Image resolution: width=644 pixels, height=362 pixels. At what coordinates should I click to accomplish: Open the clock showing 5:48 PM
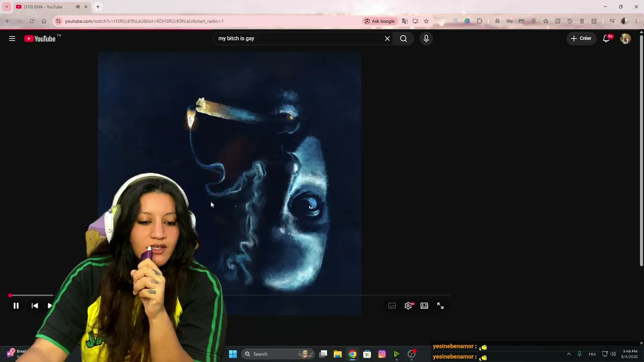[x=630, y=354]
